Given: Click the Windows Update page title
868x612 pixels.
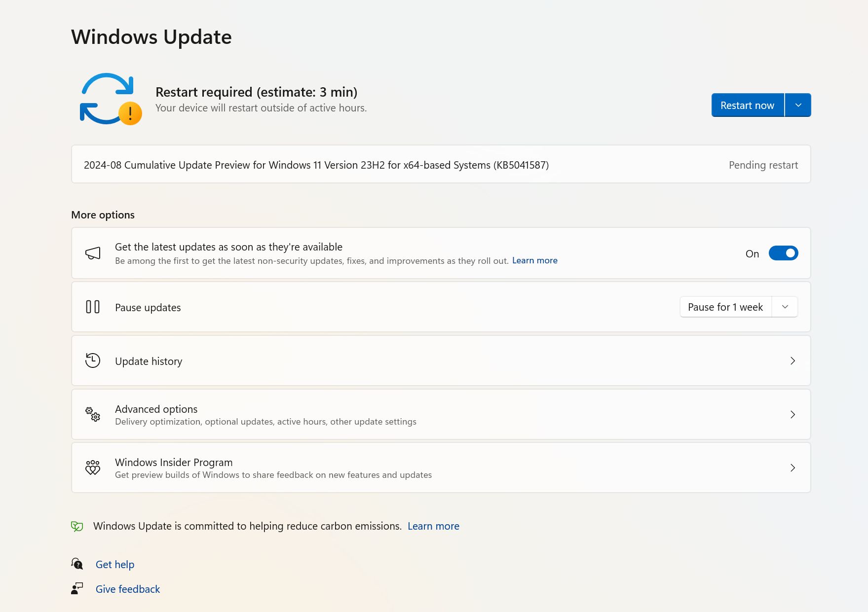Looking at the screenshot, I should click(x=151, y=37).
